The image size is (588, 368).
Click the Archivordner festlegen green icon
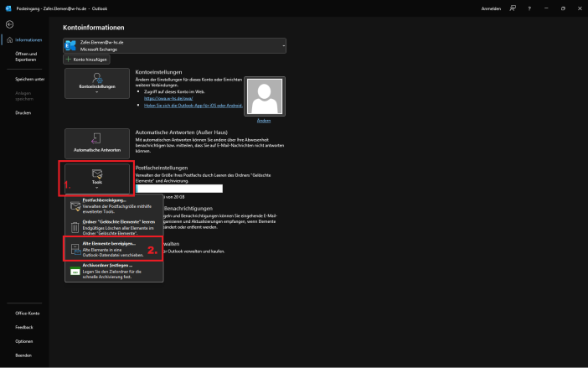pos(75,269)
